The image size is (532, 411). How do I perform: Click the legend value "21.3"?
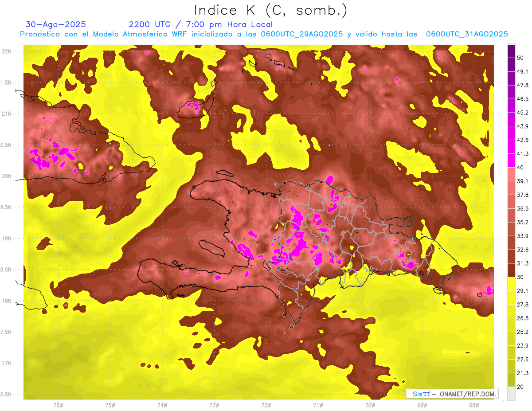pos(523,373)
